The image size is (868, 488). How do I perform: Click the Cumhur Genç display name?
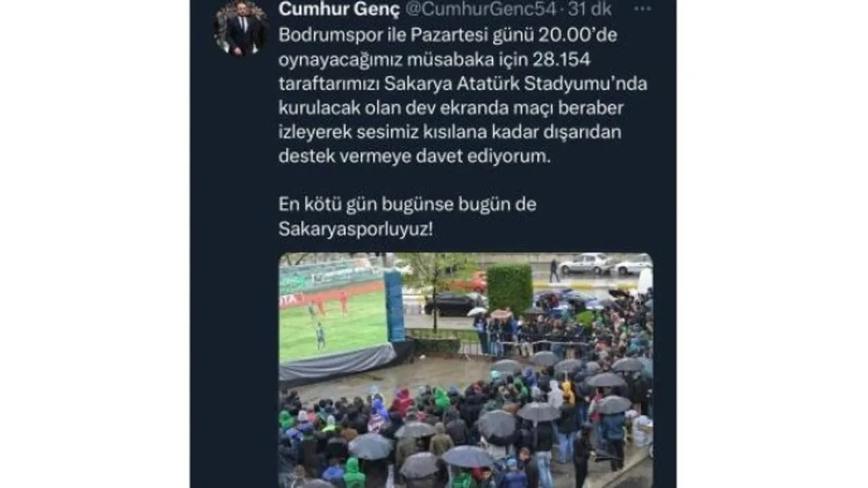[x=327, y=9]
